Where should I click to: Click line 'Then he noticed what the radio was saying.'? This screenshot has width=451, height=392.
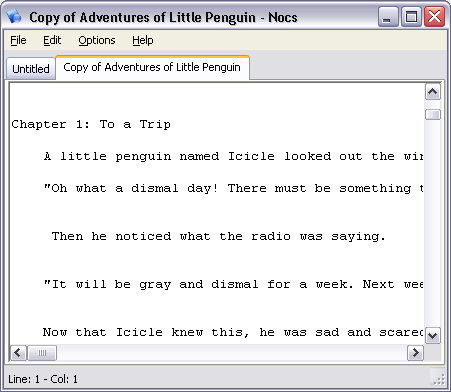[219, 236]
